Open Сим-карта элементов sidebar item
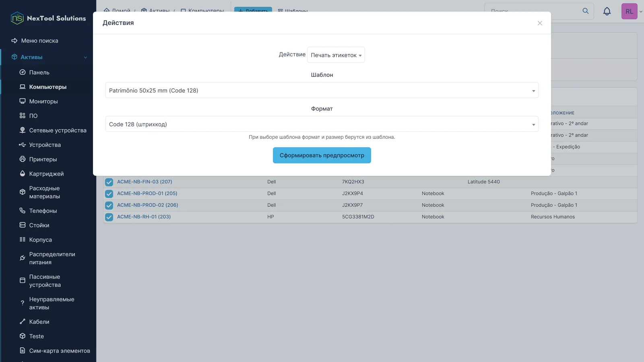Viewport: 644px width, 362px height. 60,351
